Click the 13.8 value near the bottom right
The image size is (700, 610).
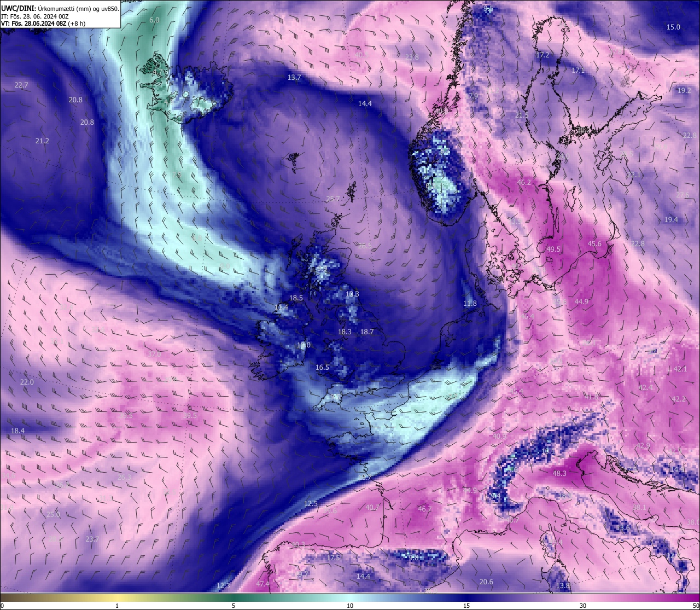pyautogui.click(x=563, y=586)
